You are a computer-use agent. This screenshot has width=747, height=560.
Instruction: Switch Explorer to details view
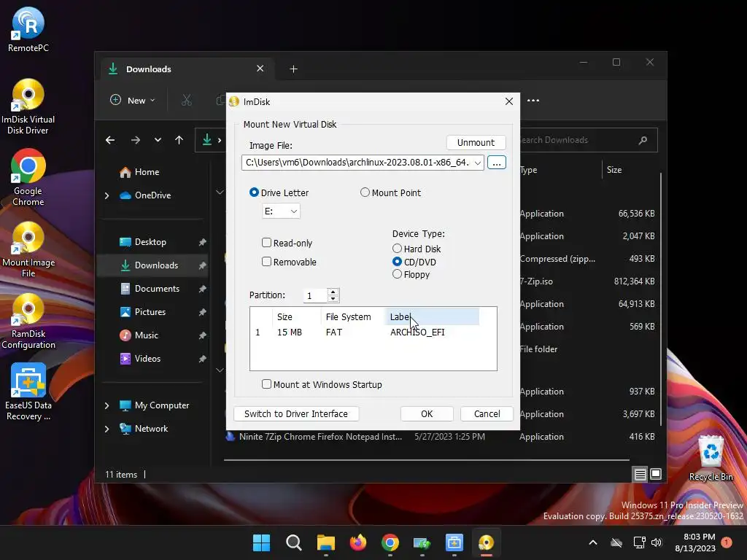(x=640, y=474)
